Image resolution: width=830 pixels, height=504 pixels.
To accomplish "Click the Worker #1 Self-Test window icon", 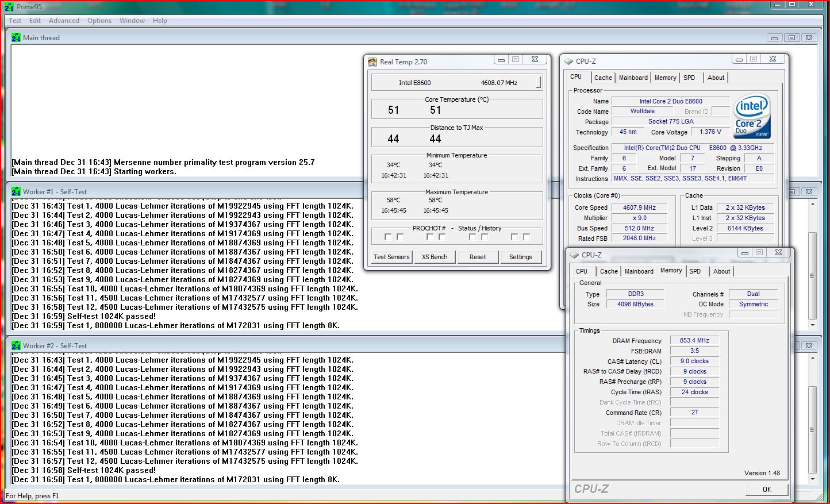I will (x=16, y=191).
